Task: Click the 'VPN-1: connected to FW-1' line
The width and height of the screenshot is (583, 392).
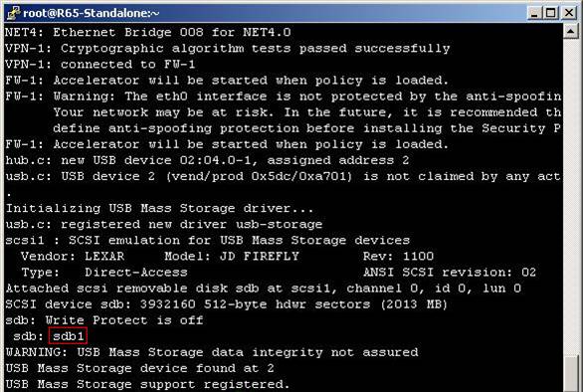Action: point(100,65)
